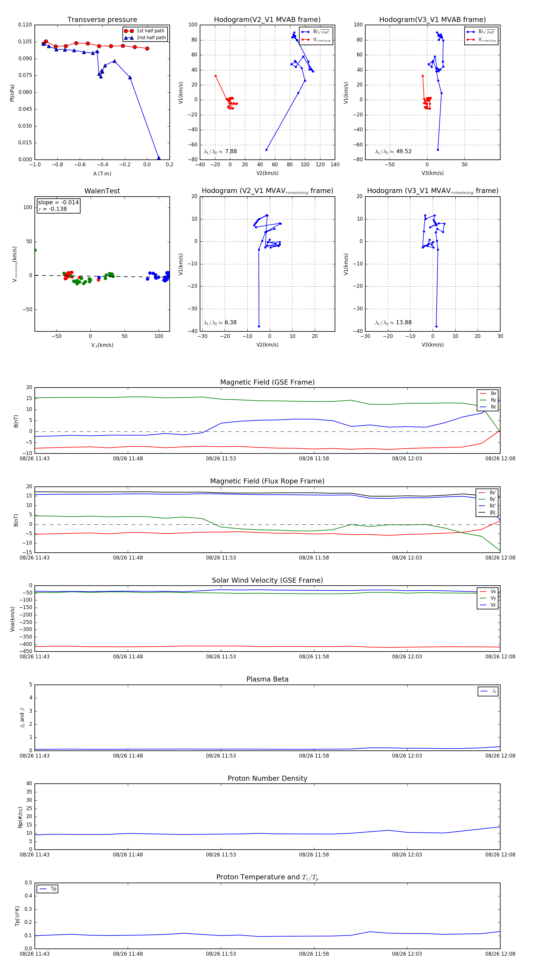Click Hodogram (V3_V1 MVAV remaining frame) title
The width and height of the screenshot is (535, 980).
click(432, 191)
